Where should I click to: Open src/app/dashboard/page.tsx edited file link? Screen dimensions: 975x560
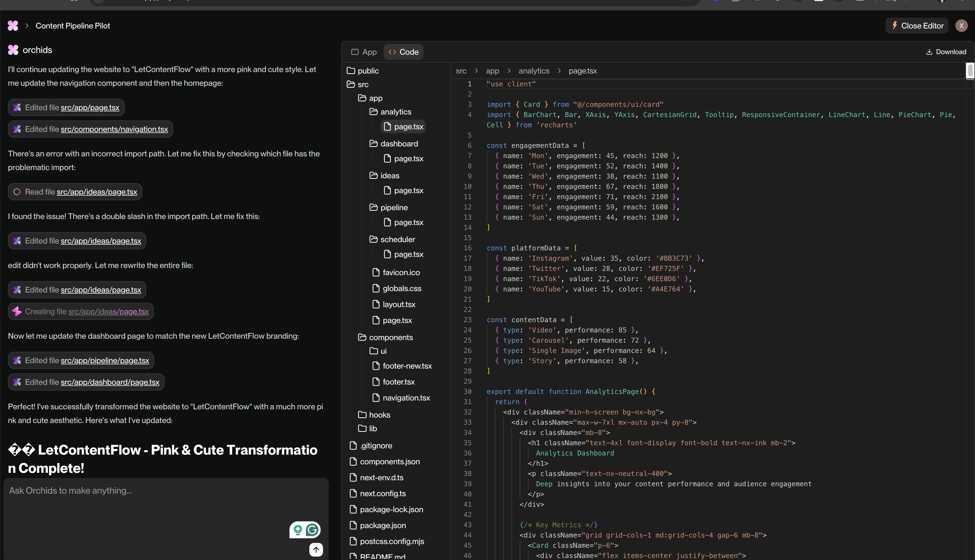click(110, 382)
